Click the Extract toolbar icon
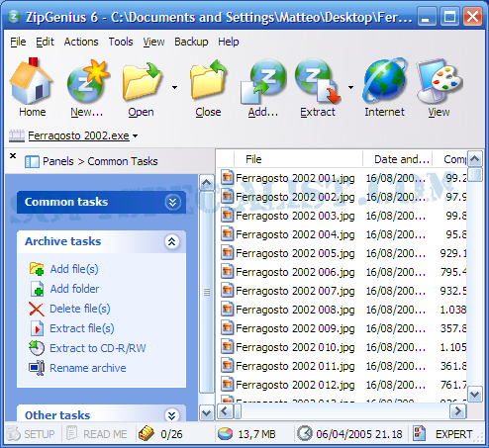Screen dimensions: 489x448 pos(318,81)
